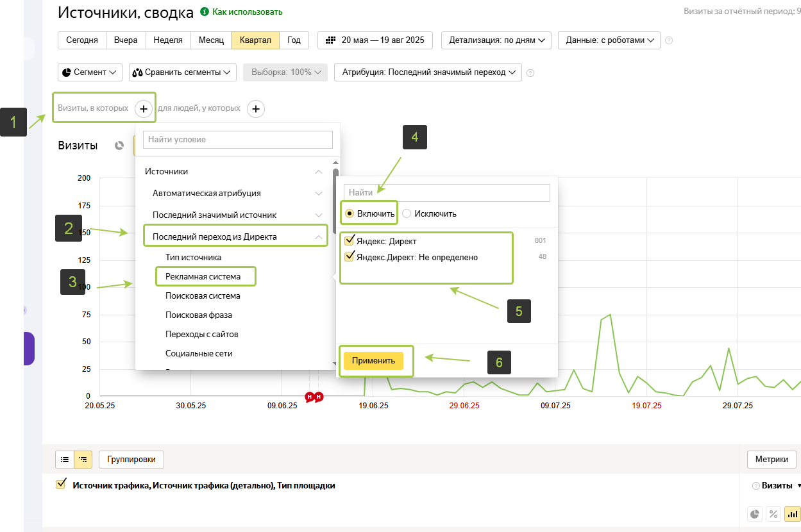Click the 'Найти условие' search field
Image resolution: width=801 pixels, height=532 pixels.
point(238,140)
